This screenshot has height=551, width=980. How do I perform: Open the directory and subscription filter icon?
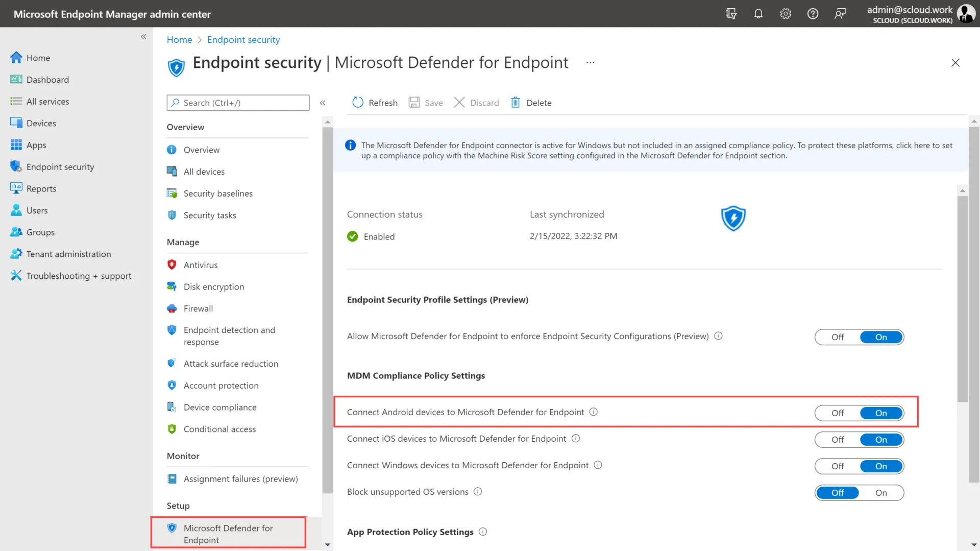[731, 14]
